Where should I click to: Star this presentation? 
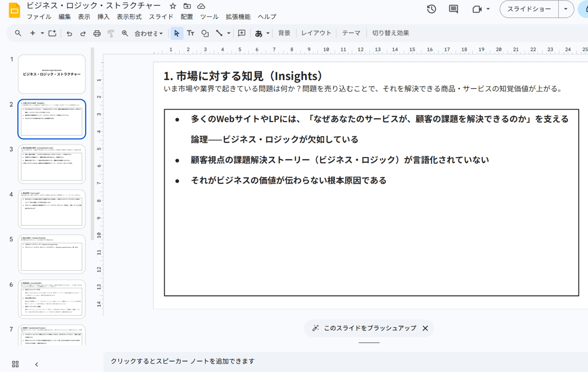[x=173, y=6]
